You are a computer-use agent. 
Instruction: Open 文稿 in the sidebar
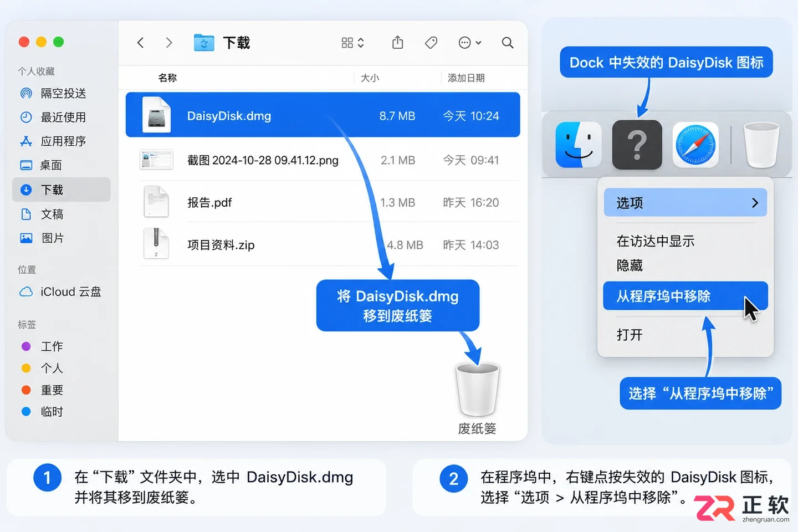pyautogui.click(x=61, y=214)
